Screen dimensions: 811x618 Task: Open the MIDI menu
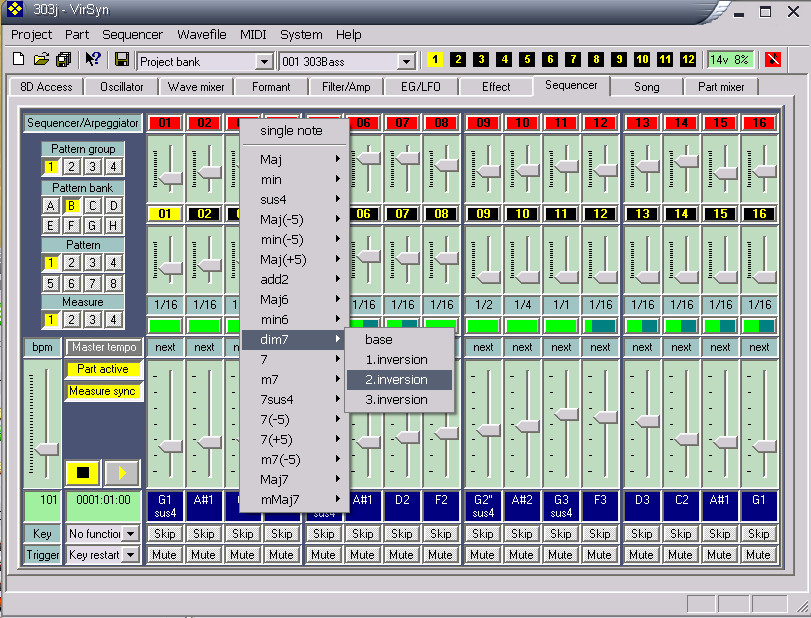click(x=253, y=35)
